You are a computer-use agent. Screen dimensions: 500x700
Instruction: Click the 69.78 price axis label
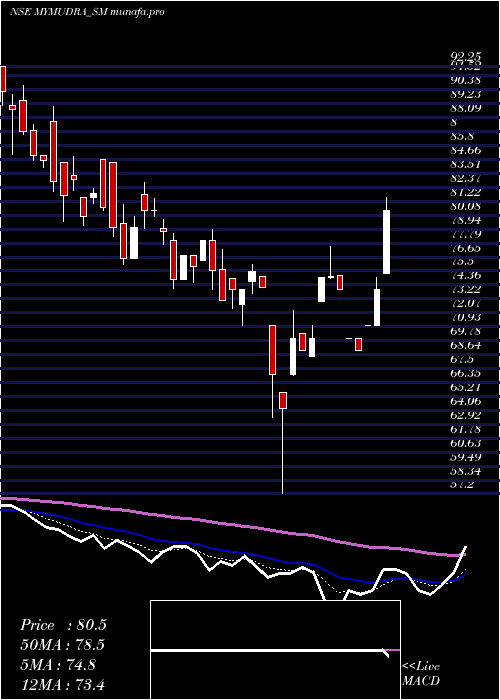[x=465, y=331]
